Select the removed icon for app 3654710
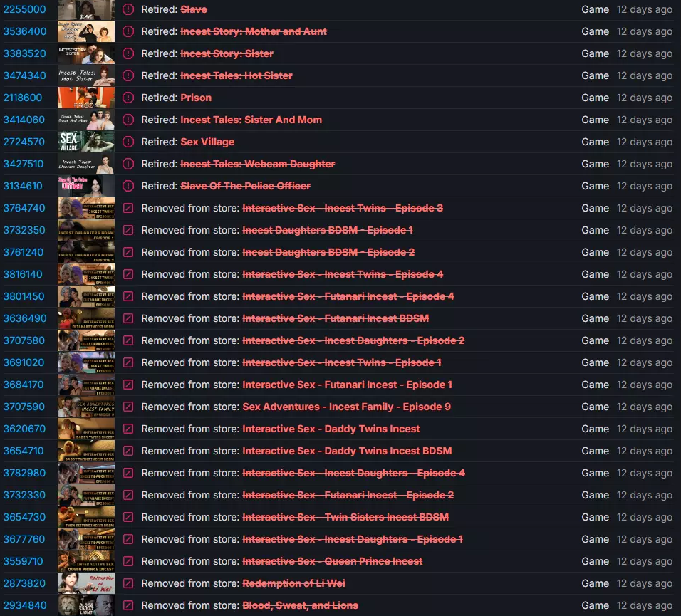The width and height of the screenshot is (681, 616). coord(128,451)
